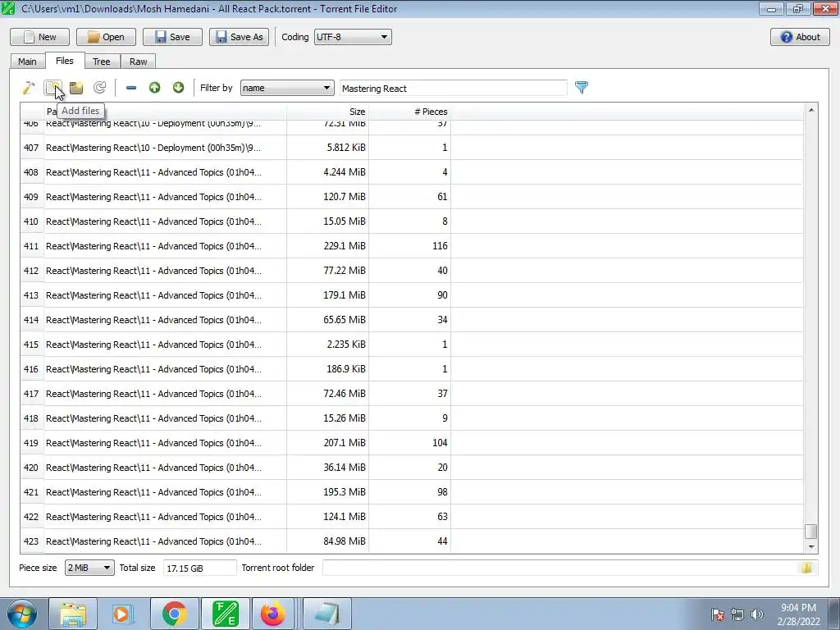Select row 414 path cell

coord(165,320)
